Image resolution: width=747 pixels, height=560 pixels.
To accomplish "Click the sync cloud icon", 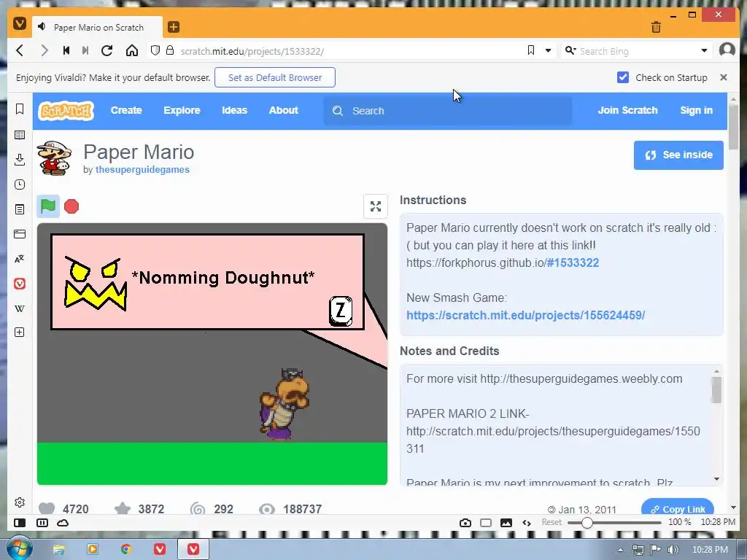I will pyautogui.click(x=63, y=523).
